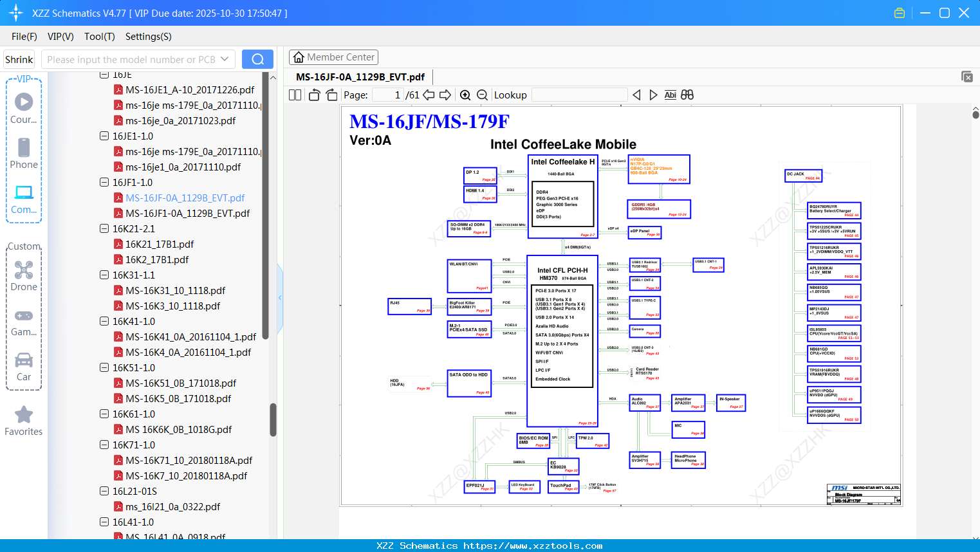
Task: Click the XZZ Schematics app logo
Action: [16, 13]
